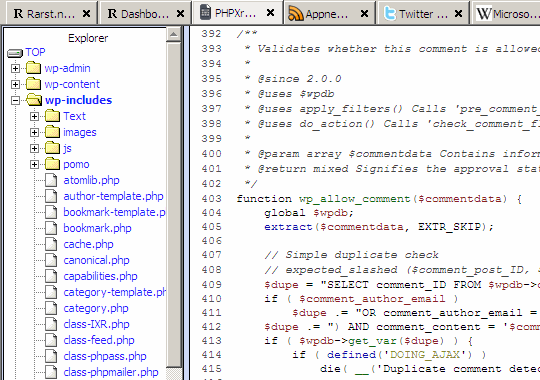Click the R favicon on Rarst.n... tab
The height and width of the screenshot is (380, 540).
[18, 14]
